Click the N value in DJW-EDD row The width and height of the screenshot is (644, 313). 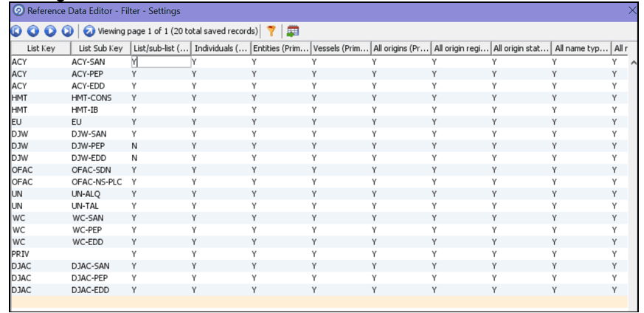click(x=134, y=158)
